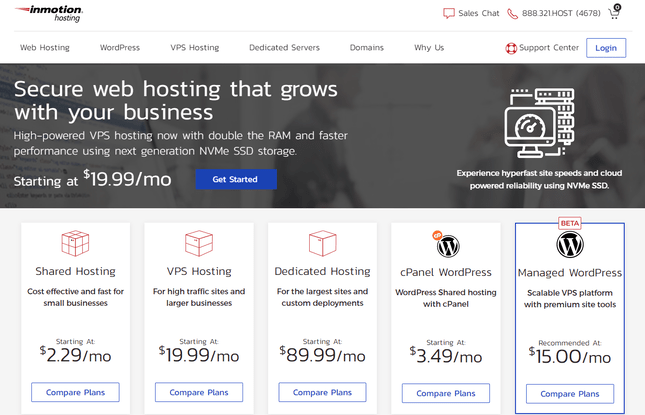Click the Sales Chat text link
The height and width of the screenshot is (415, 645).
pyautogui.click(x=479, y=14)
